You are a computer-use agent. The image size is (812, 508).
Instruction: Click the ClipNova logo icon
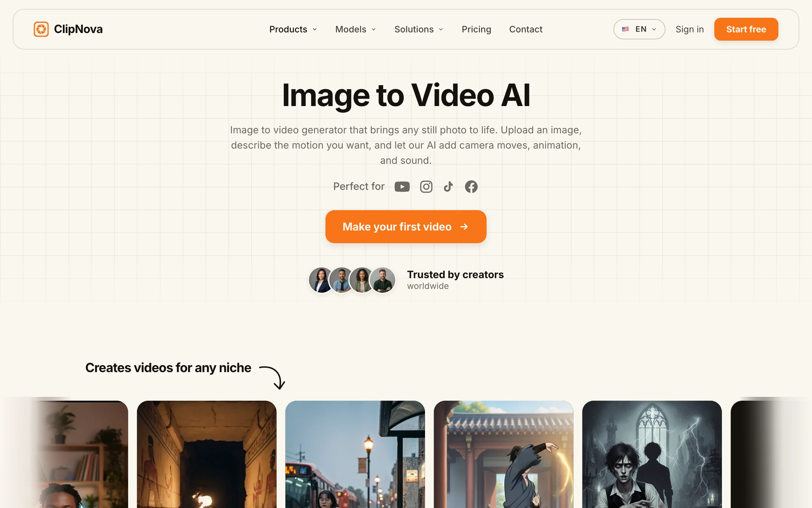pyautogui.click(x=41, y=29)
